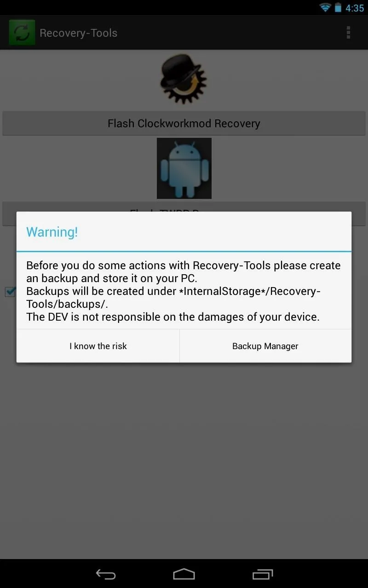This screenshot has width=368, height=588.
Task: Tap the blue Android TWRP logo
Action: tap(184, 168)
